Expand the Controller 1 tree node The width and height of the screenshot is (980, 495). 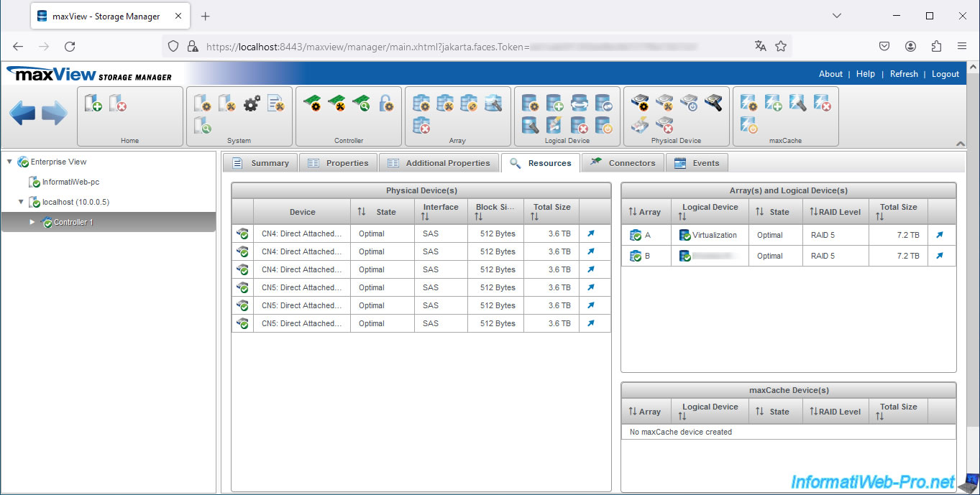[32, 222]
